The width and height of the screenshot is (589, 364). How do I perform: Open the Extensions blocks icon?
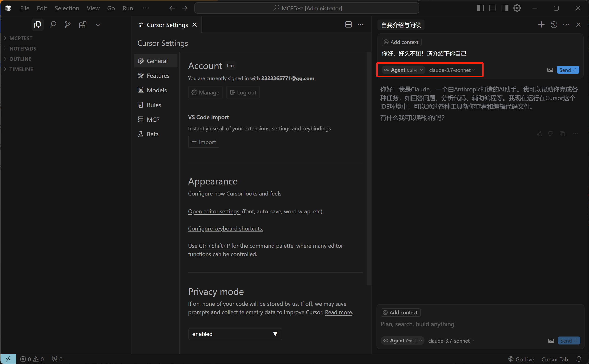83,25
